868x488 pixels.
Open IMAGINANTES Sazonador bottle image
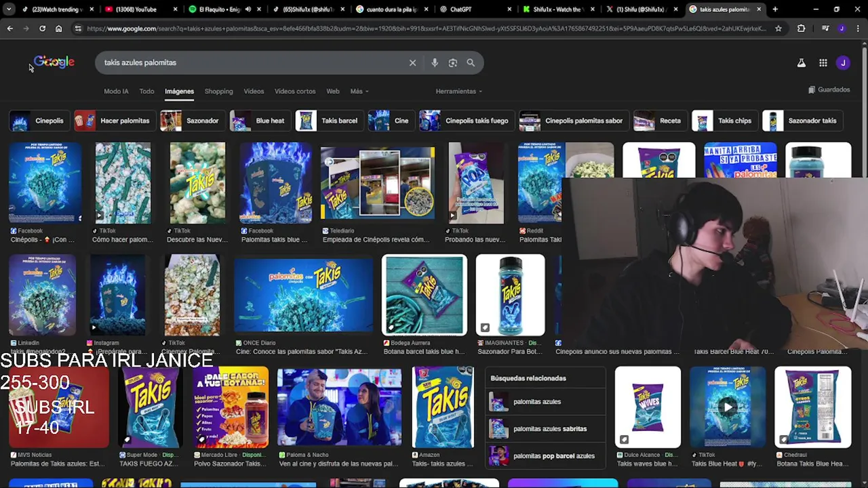pyautogui.click(x=510, y=295)
